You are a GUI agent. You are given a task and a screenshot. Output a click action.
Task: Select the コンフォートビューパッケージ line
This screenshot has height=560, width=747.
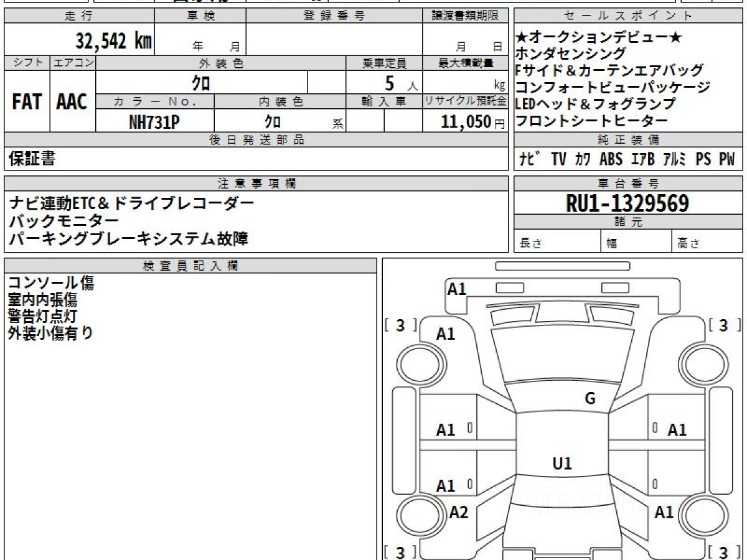613,87
